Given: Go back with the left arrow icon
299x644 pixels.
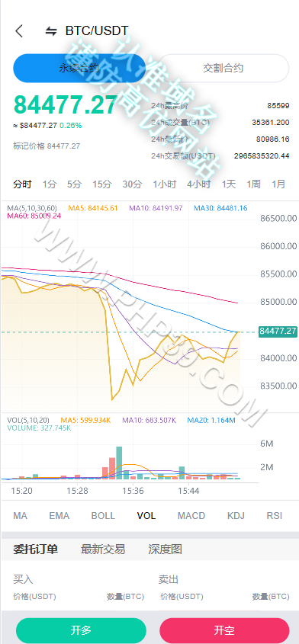Looking at the screenshot, I should [x=19, y=30].
